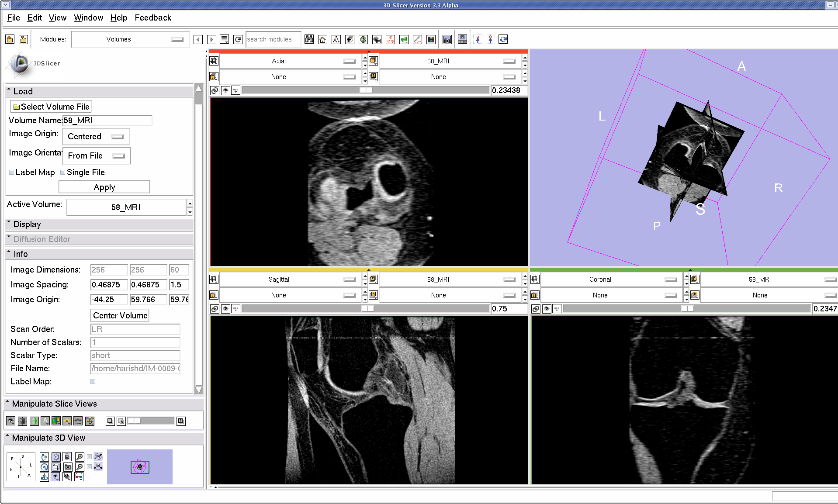Viewport: 838px width, 504px height.
Task: Click the screenshot camera icon in main toolbar
Action: [x=447, y=40]
